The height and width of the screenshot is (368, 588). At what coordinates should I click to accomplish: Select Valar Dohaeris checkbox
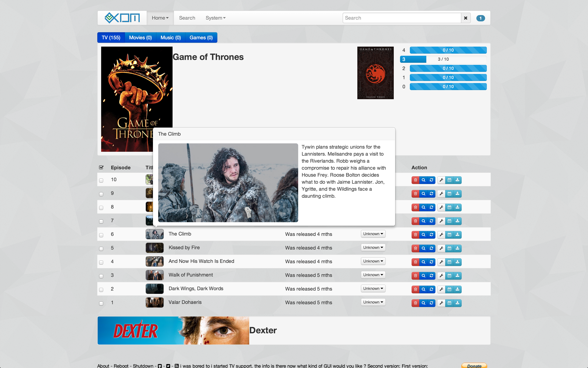click(x=101, y=303)
